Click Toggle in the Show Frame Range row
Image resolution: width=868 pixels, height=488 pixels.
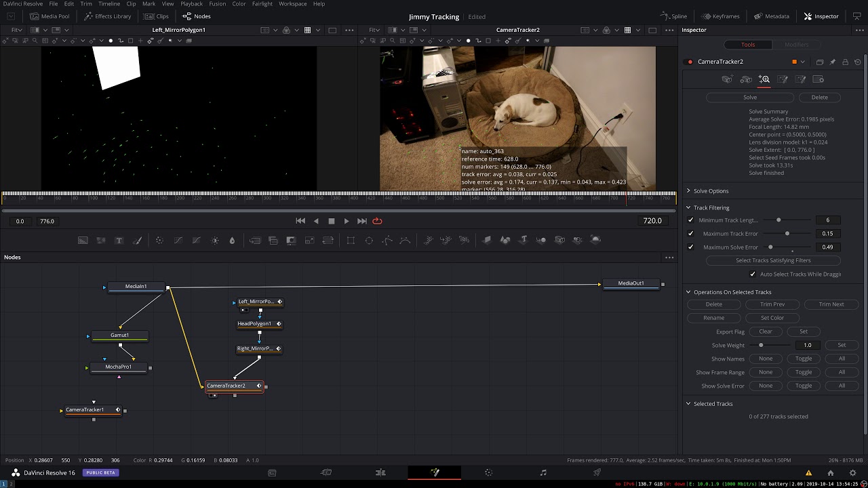[x=804, y=372]
